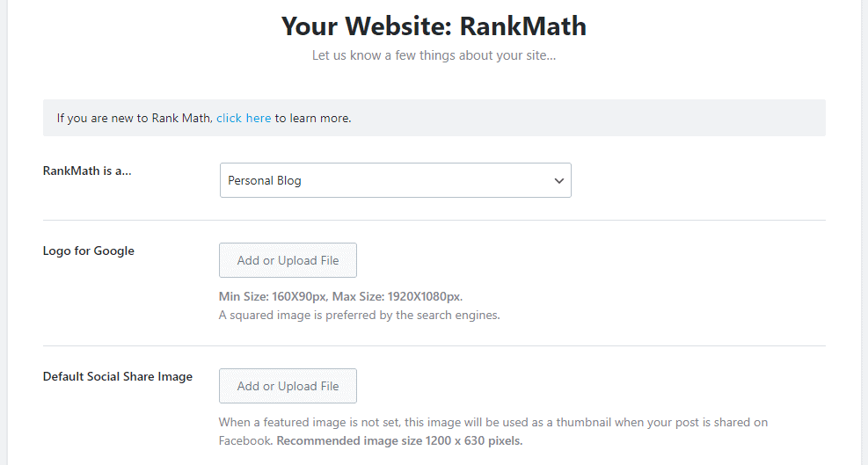Click the word "Facebook" in the share image description
Screen dimensions: 868x465
coord(245,440)
